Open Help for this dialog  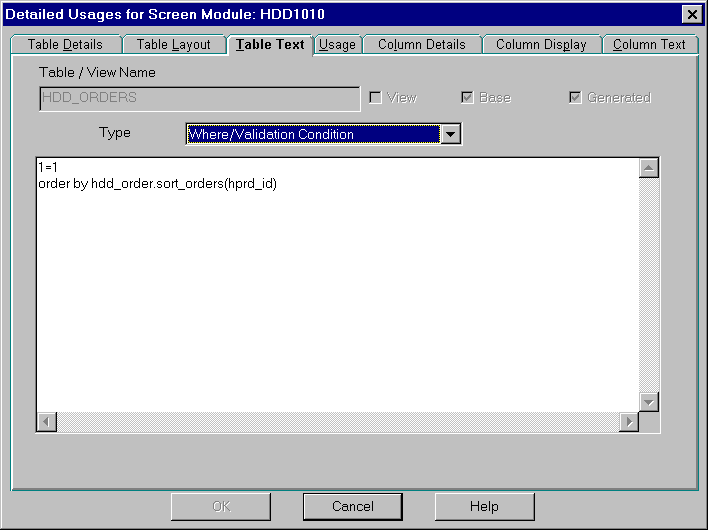[x=484, y=506]
